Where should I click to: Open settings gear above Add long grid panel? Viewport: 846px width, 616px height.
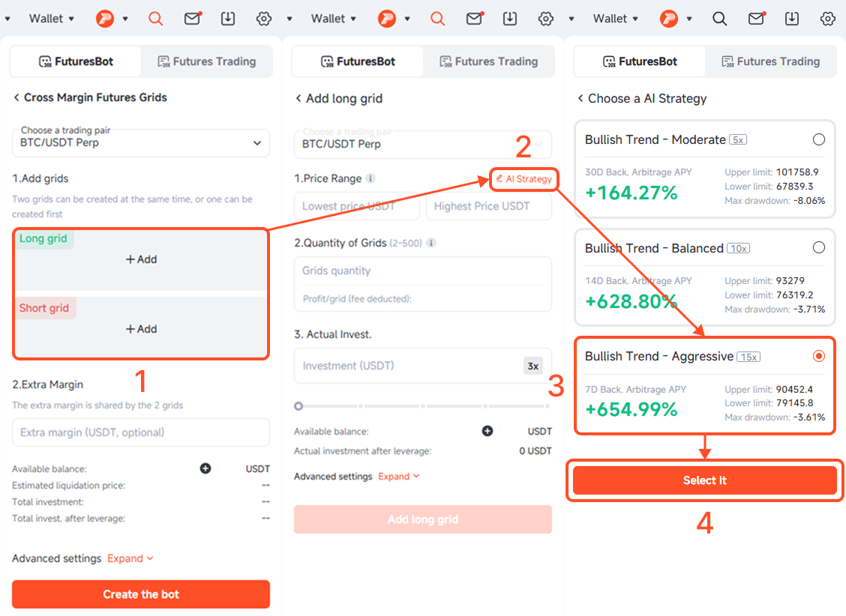546,19
